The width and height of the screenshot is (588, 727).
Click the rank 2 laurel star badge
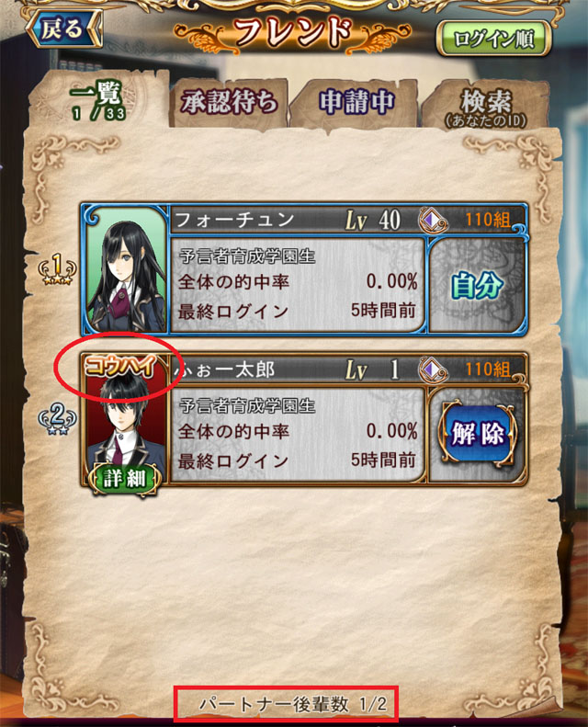click(58, 419)
